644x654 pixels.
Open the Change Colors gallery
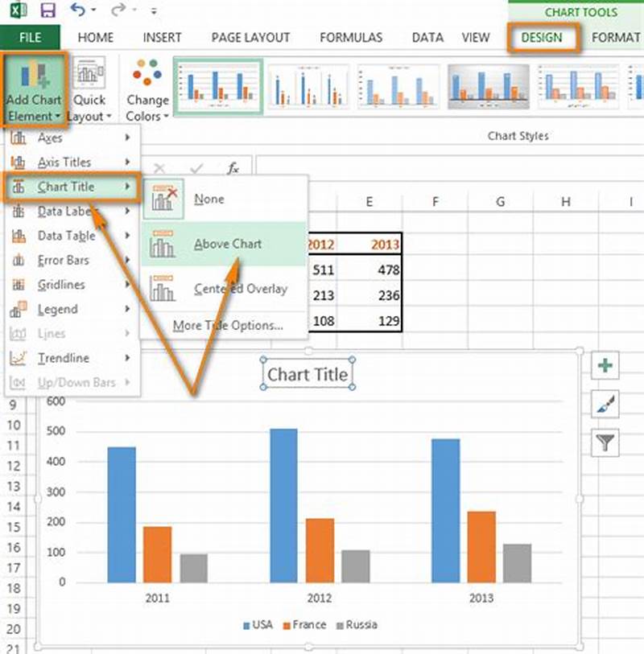tap(147, 88)
